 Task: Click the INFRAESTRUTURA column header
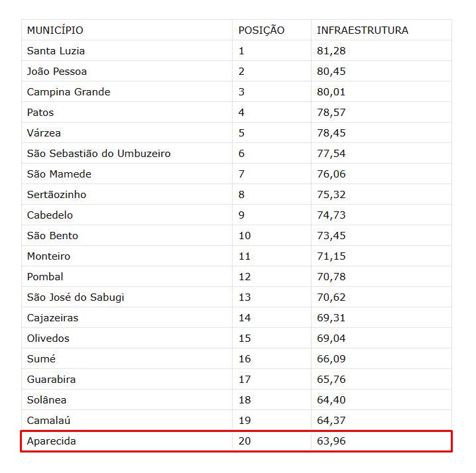362,30
